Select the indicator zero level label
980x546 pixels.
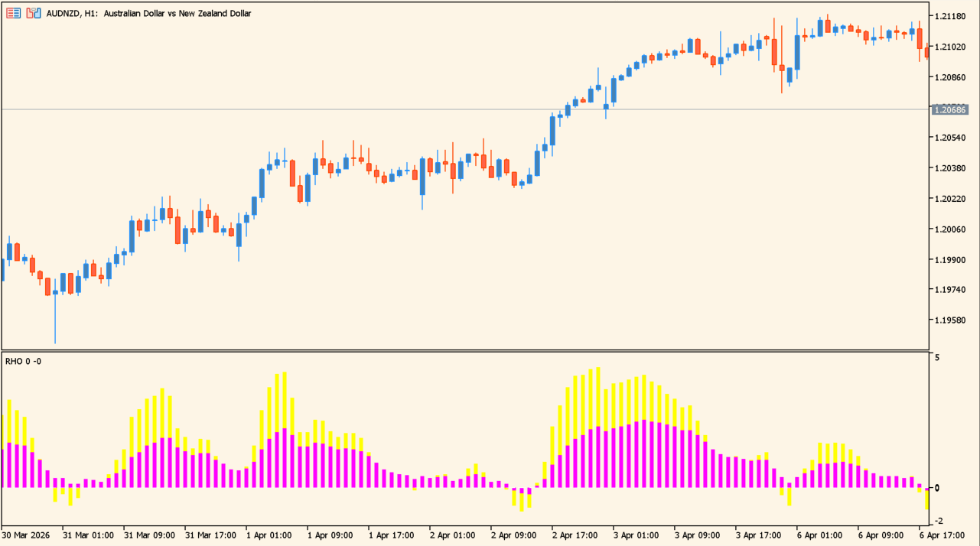(937, 488)
